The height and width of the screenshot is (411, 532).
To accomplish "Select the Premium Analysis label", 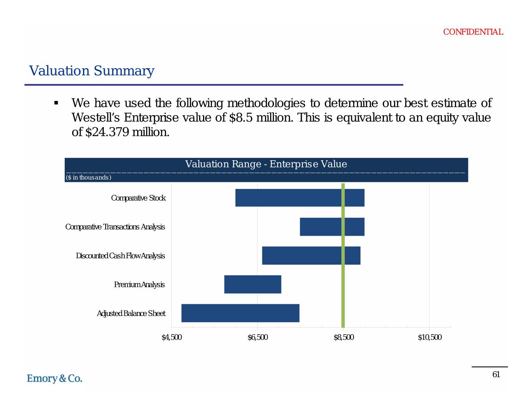I will [139, 284].
